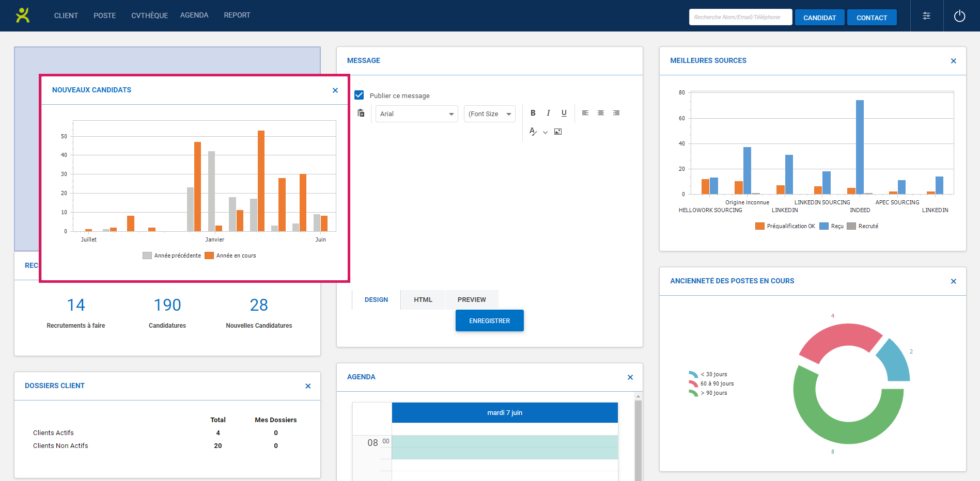Click the ENREGISTRER button

[x=489, y=320]
